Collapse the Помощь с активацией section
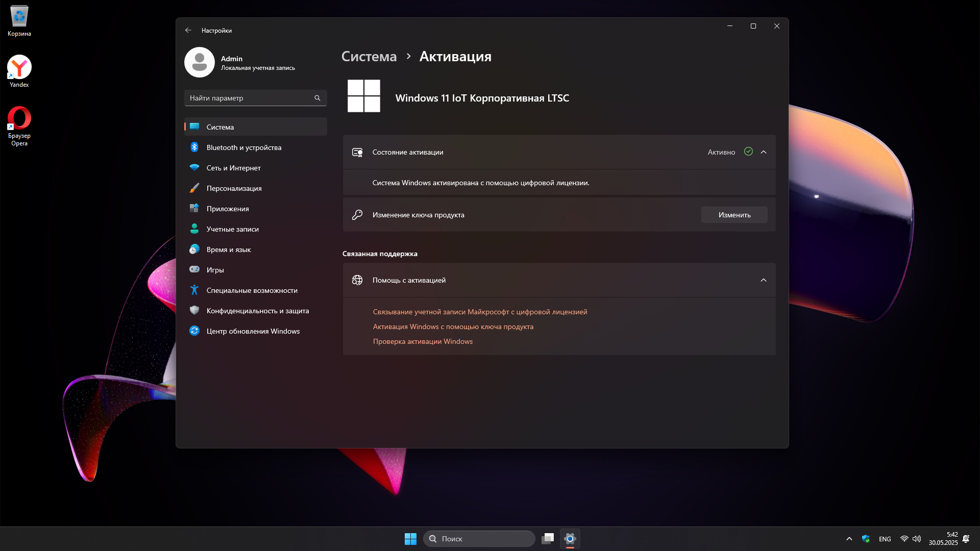 point(764,280)
